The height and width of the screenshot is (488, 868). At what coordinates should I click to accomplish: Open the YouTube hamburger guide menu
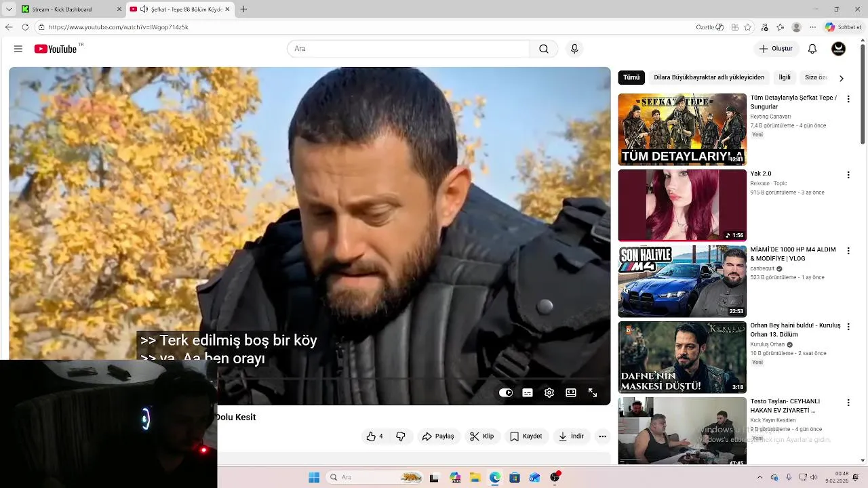click(18, 49)
